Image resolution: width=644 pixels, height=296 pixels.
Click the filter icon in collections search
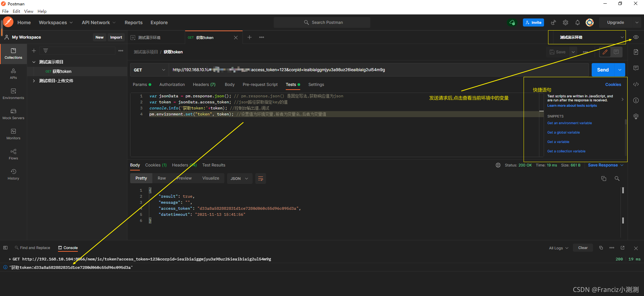click(46, 51)
